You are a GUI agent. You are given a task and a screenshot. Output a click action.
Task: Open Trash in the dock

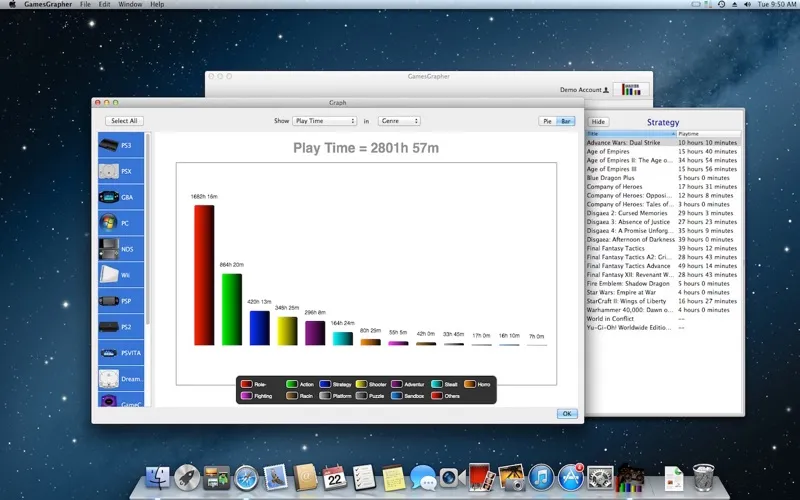[x=704, y=478]
